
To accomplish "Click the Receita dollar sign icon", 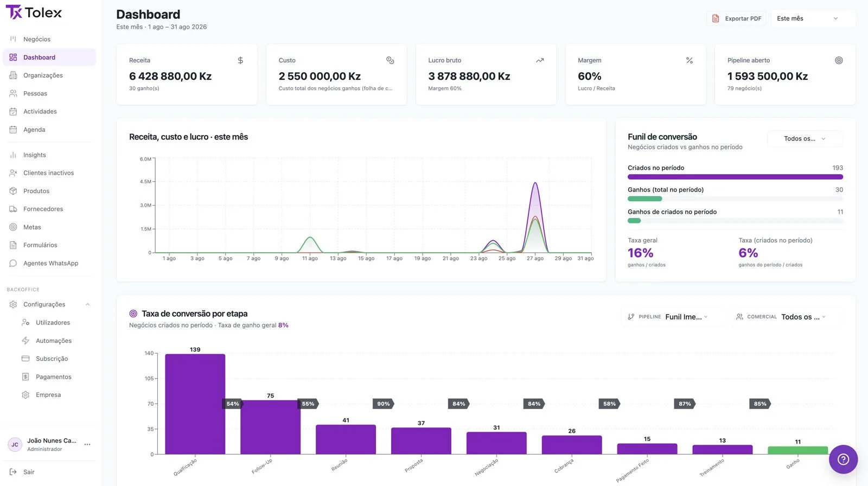I will click(240, 60).
